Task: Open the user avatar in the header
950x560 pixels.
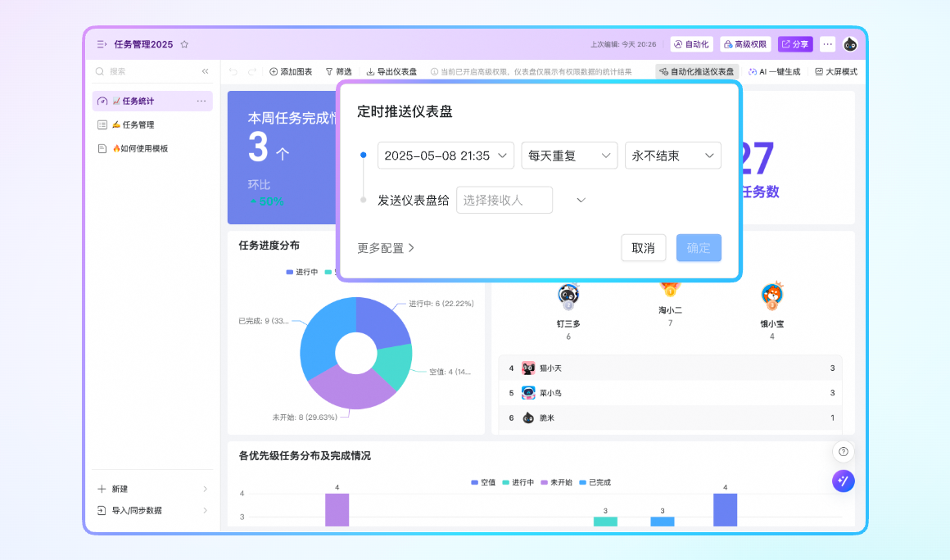Action: point(850,44)
